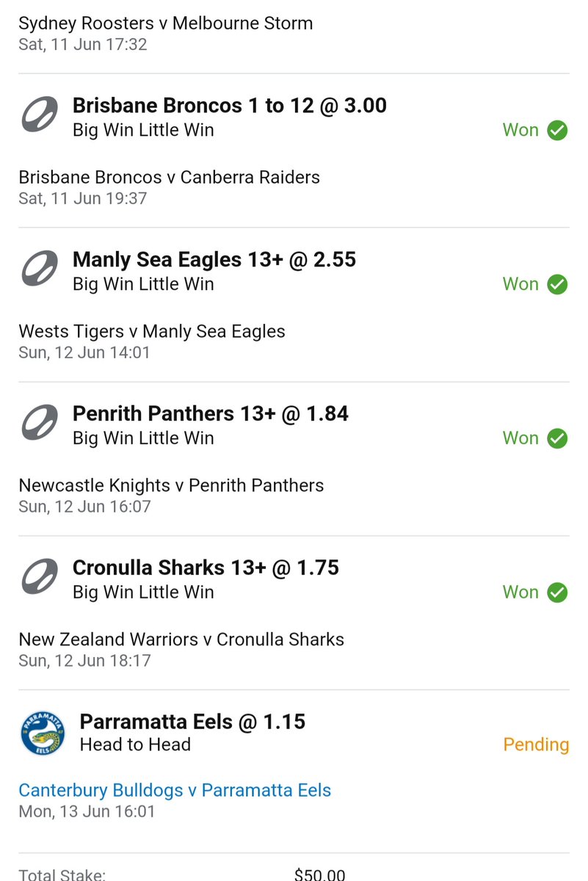
Task: Tap Brisbane Broncos v Canberra Raiders match text
Action: [170, 178]
